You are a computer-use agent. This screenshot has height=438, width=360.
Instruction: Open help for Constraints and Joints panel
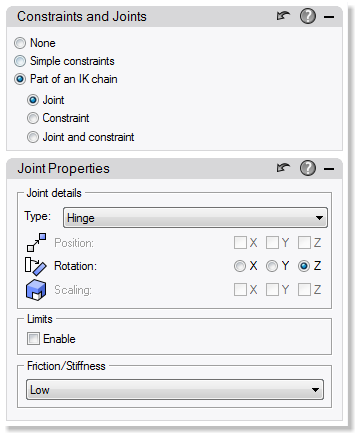308,16
